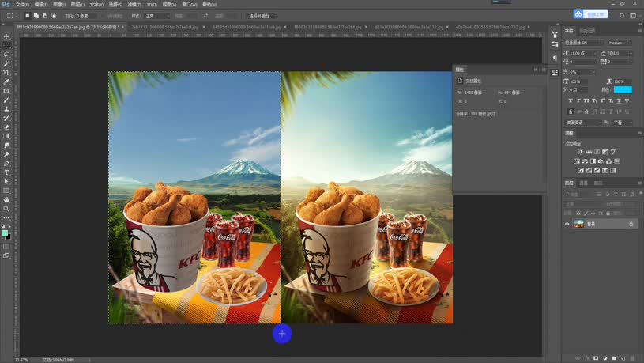Click the vertical scale 100% field
644x363 pixels.
click(x=578, y=81)
